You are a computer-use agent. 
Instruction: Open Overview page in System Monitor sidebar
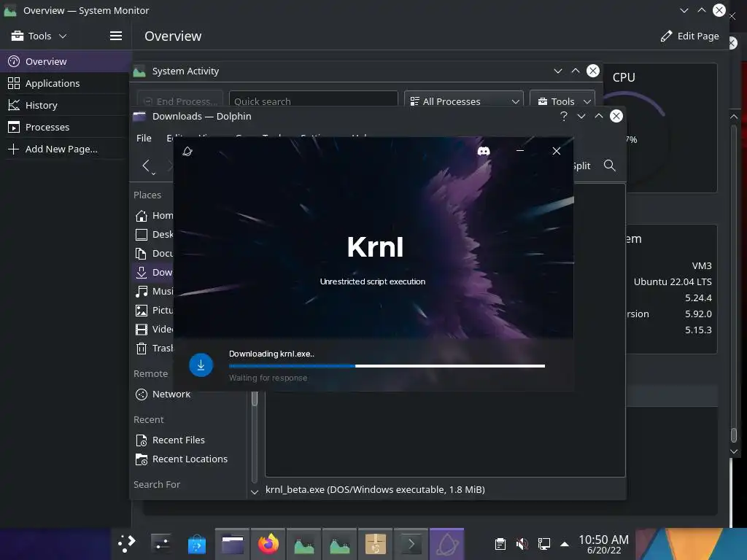click(66, 61)
